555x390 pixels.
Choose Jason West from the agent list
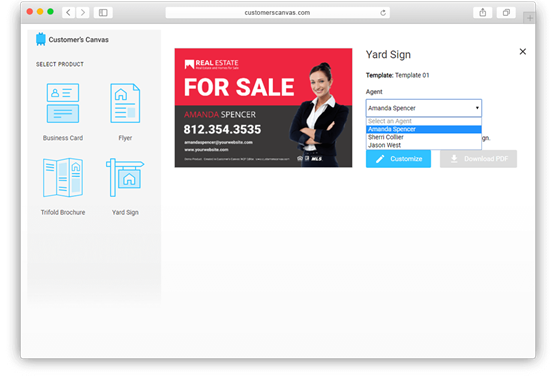point(424,145)
